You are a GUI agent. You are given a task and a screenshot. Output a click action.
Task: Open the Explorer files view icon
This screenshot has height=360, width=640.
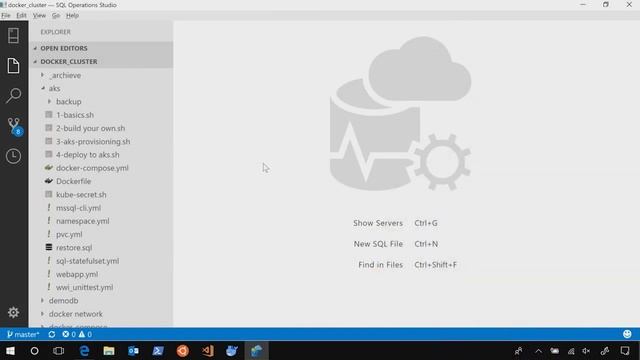tap(13, 65)
